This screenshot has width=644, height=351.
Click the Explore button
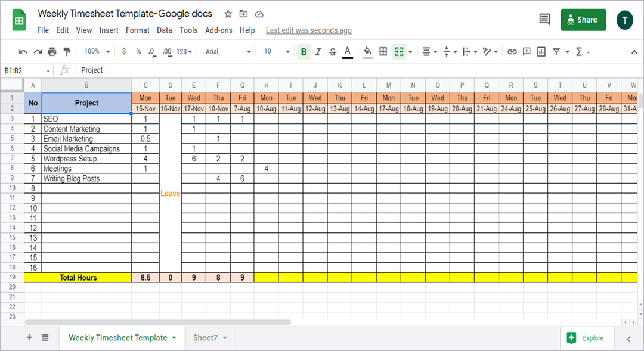(x=586, y=338)
